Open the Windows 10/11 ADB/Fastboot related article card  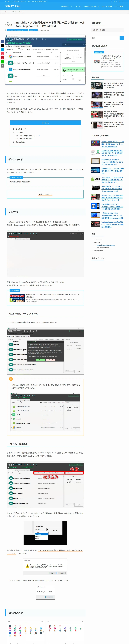[45, 298]
